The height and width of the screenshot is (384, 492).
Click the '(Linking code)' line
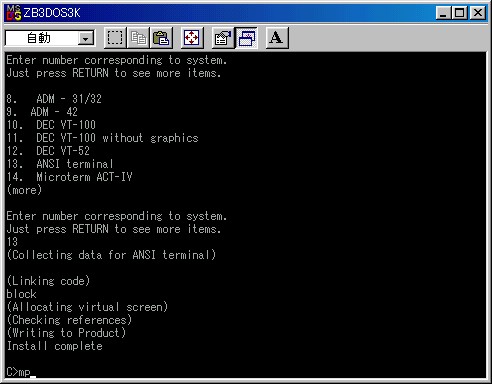click(x=48, y=281)
